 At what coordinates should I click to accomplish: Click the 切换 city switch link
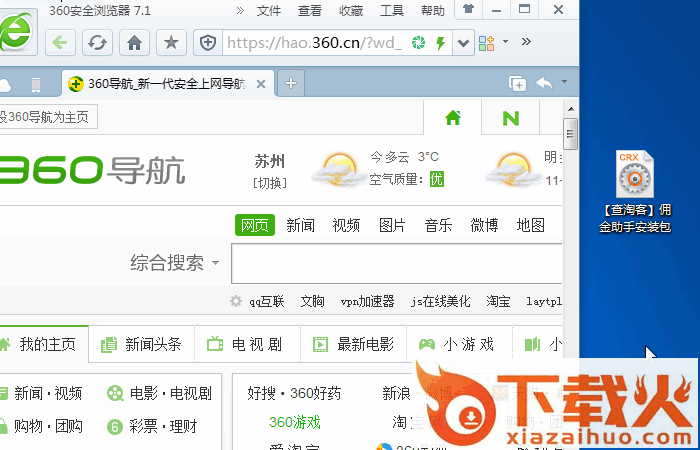[x=269, y=182]
